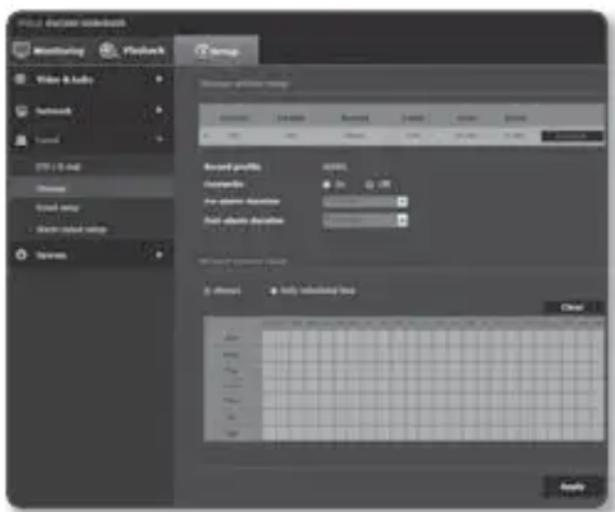This screenshot has width=615, height=512.
Task: Expand the Network menu arrow
Action: (159, 110)
